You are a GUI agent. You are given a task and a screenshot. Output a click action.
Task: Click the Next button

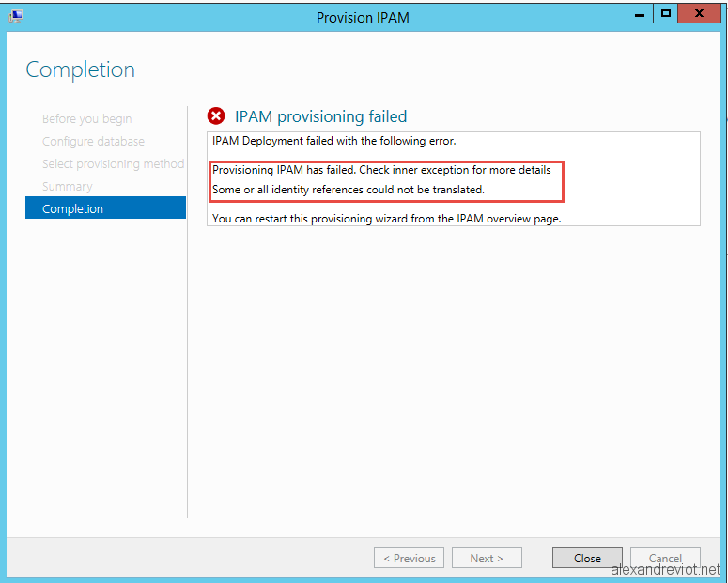[x=487, y=558]
